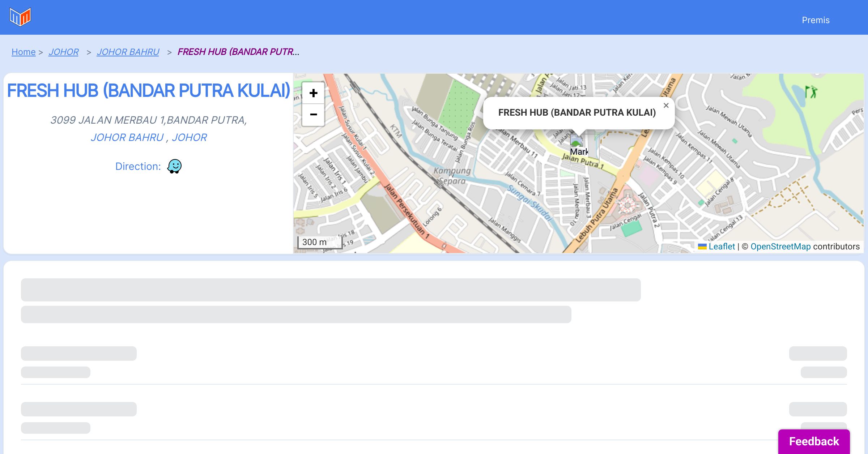Open Waze directions icon
This screenshot has width=868, height=454.
tap(174, 166)
